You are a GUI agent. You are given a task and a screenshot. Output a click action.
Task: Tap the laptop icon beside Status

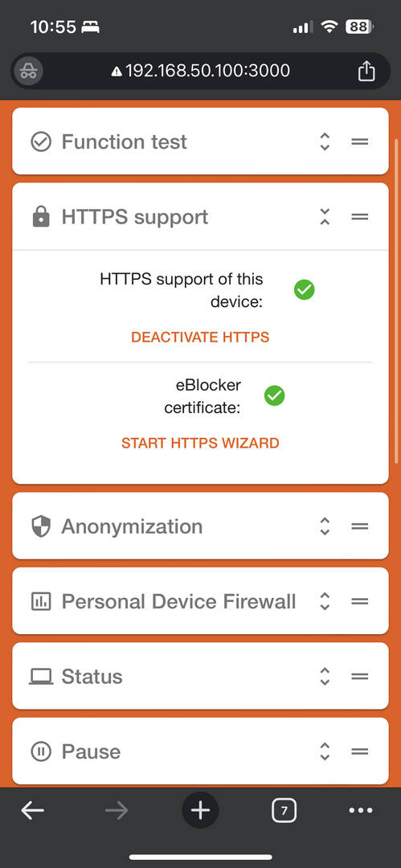41,677
